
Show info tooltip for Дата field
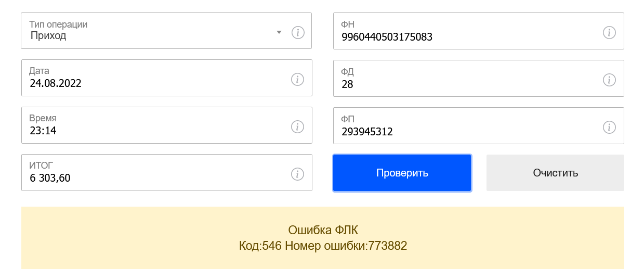pyautogui.click(x=297, y=79)
